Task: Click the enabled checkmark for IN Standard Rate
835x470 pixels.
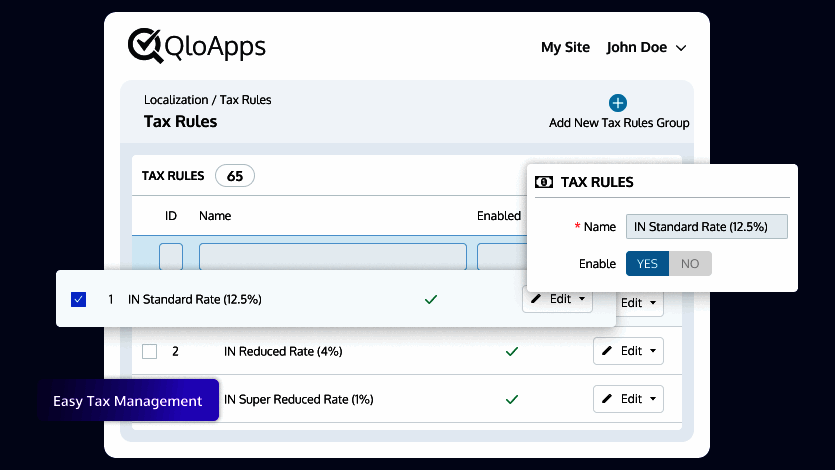Action: tap(431, 299)
